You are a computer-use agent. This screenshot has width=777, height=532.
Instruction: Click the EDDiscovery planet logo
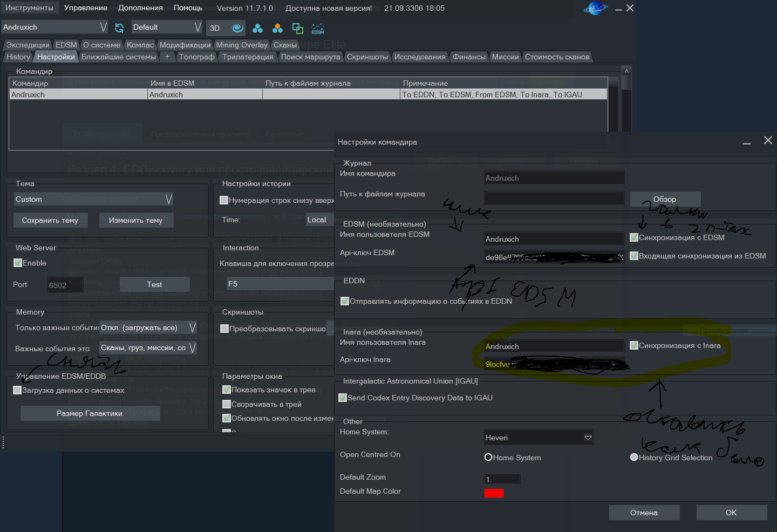point(595,8)
